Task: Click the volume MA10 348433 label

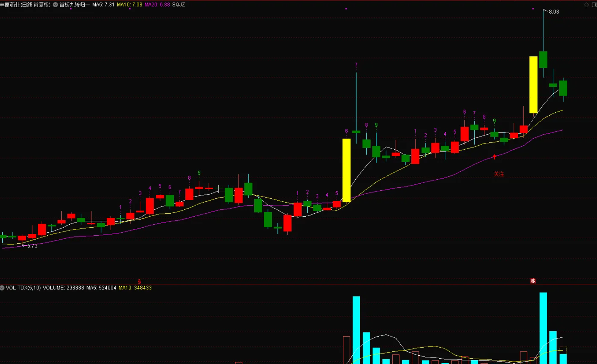Action: (x=135, y=288)
